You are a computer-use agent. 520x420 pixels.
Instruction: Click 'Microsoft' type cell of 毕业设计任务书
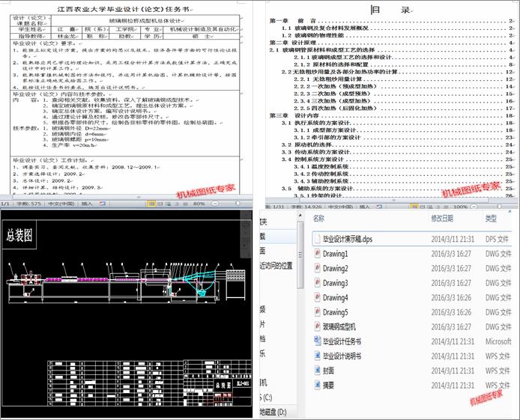point(498,341)
